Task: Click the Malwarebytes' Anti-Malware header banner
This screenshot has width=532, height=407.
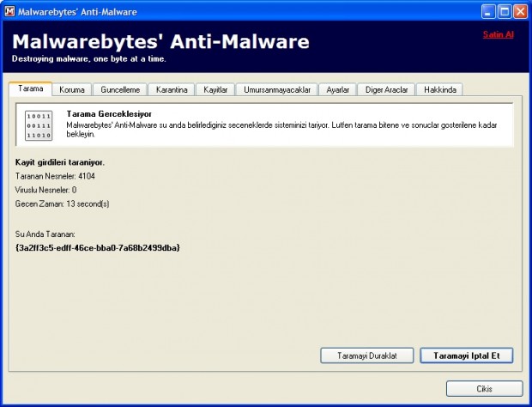Action: click(161, 43)
